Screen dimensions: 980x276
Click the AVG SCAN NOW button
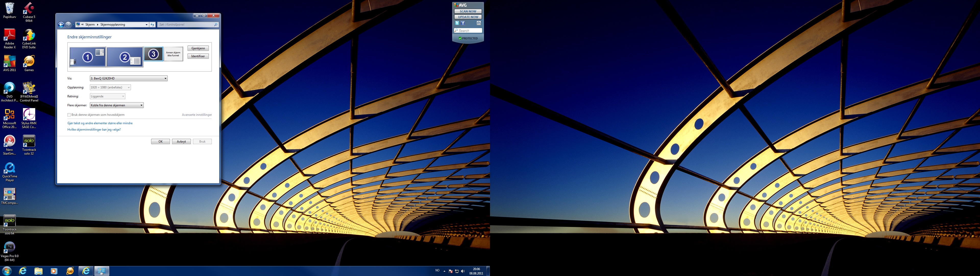(468, 11)
